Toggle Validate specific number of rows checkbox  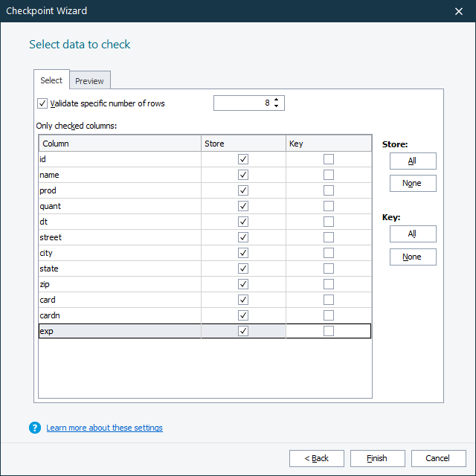(42, 103)
